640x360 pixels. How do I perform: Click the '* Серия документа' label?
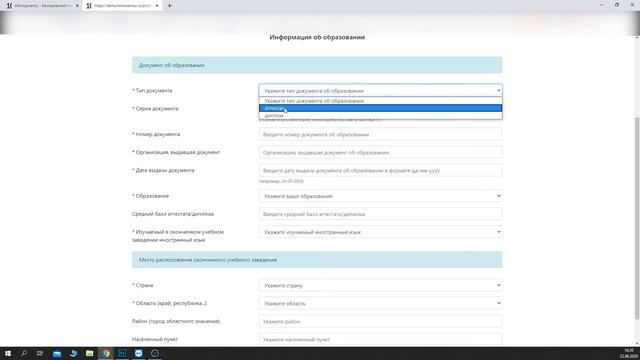(155, 109)
